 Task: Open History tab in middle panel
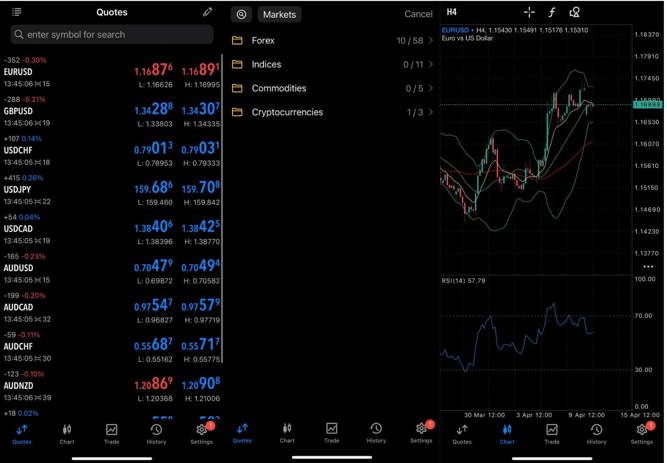(x=376, y=433)
